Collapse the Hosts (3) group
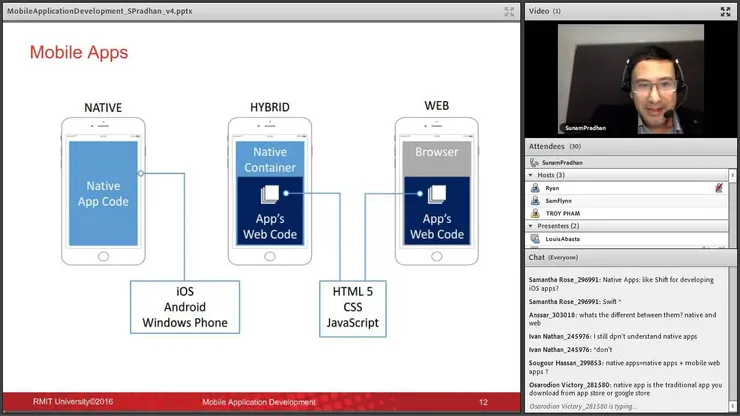 point(531,175)
